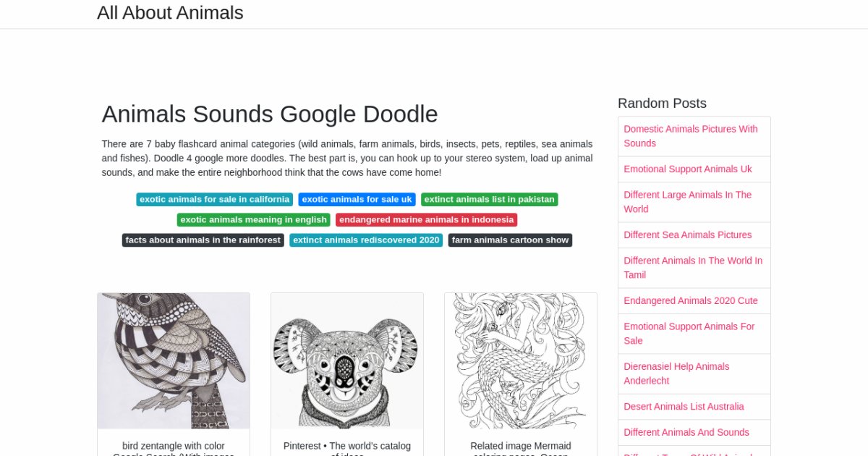This screenshot has width=868, height=456.
Task: Open 'Domestic Animals Pictures With Sounds' post
Action: (691, 136)
